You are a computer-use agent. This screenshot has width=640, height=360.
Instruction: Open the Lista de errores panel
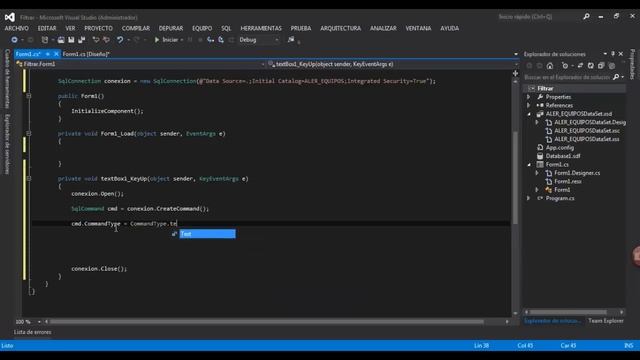(x=33, y=332)
